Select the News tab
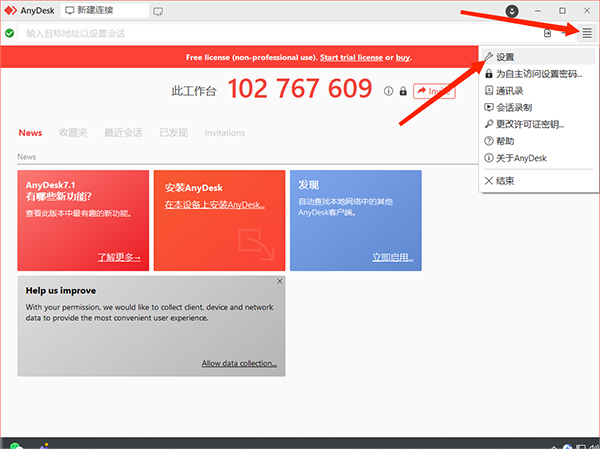This screenshot has height=449, width=600. coord(30,133)
